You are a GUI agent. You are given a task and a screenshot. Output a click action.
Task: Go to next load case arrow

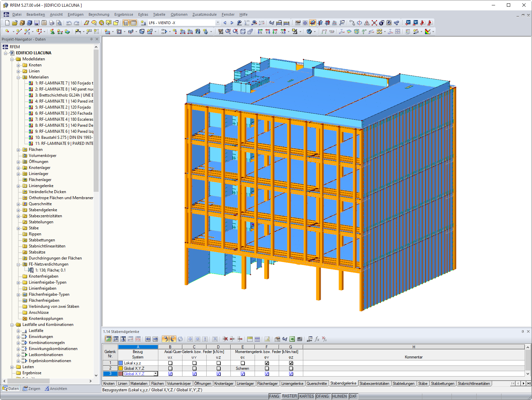click(232, 23)
